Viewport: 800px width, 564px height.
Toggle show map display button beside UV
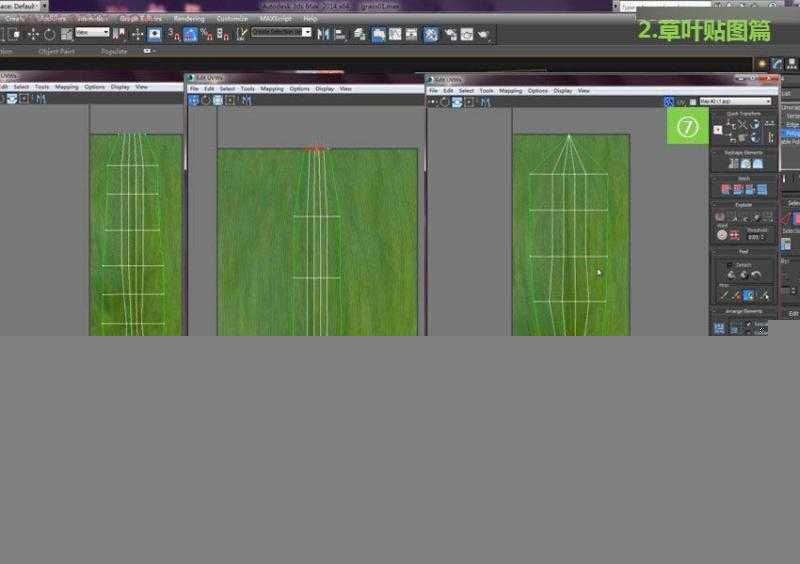click(x=693, y=102)
